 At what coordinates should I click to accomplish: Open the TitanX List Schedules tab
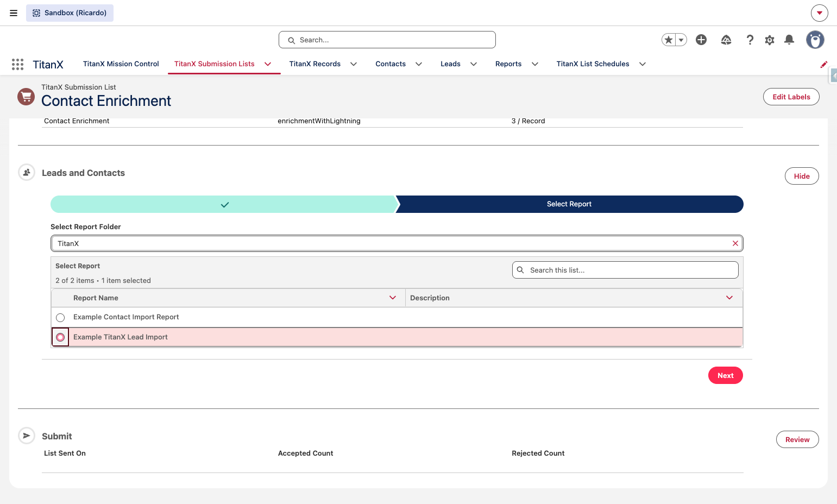[x=593, y=64]
